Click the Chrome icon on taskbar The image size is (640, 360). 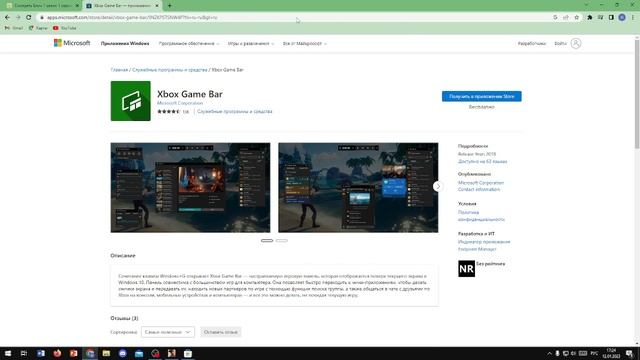tap(90, 353)
